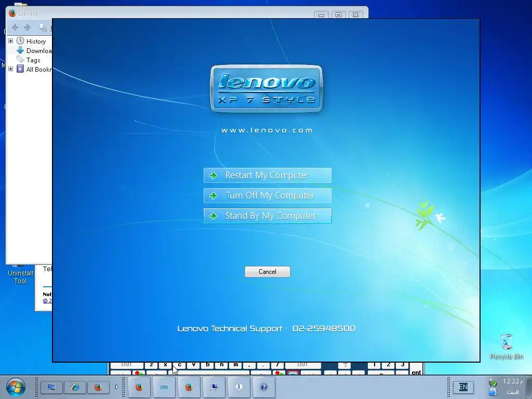Screen dimensions: 532x399
Task: Select All Bookmarks in the Library sidebar
Action: pos(38,70)
